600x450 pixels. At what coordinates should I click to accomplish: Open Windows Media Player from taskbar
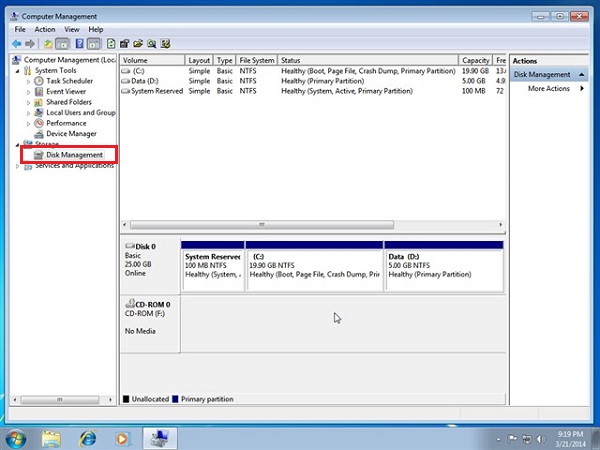[x=122, y=439]
